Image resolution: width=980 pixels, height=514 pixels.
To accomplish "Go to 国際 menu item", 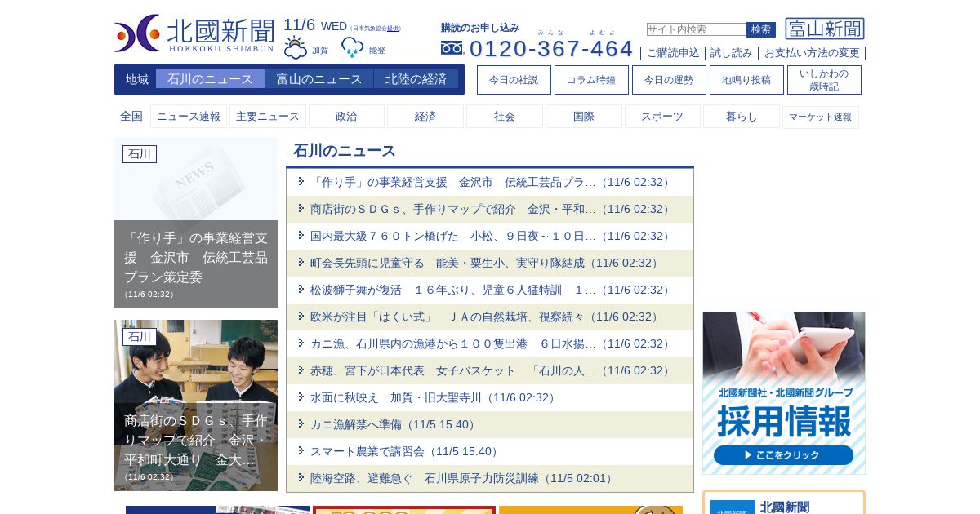I will coord(584,117).
